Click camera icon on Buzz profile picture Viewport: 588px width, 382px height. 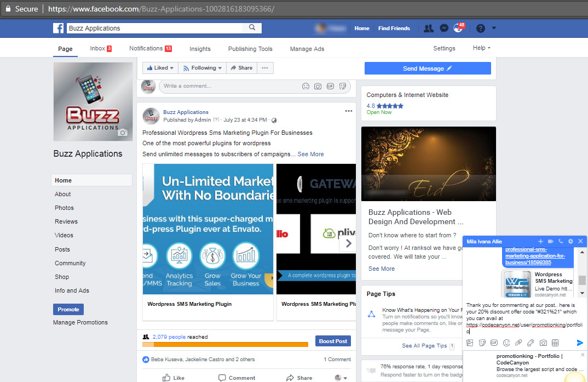click(x=123, y=133)
